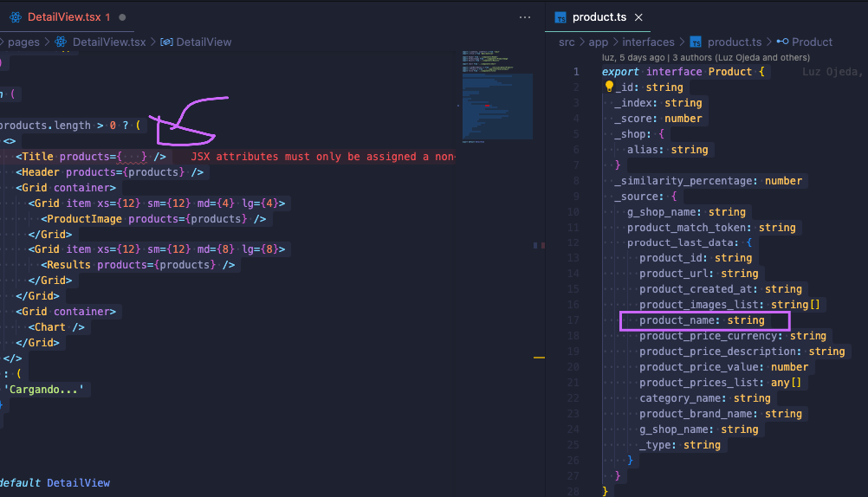Click the 'product_created_at: string' property
Image resolution: width=868 pixels, height=497 pixels.
click(x=721, y=288)
